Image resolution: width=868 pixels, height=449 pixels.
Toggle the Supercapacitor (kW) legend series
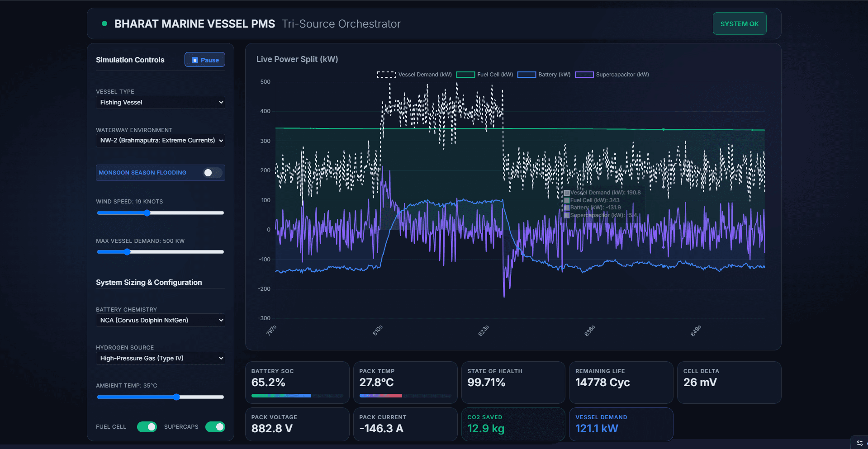click(x=612, y=75)
